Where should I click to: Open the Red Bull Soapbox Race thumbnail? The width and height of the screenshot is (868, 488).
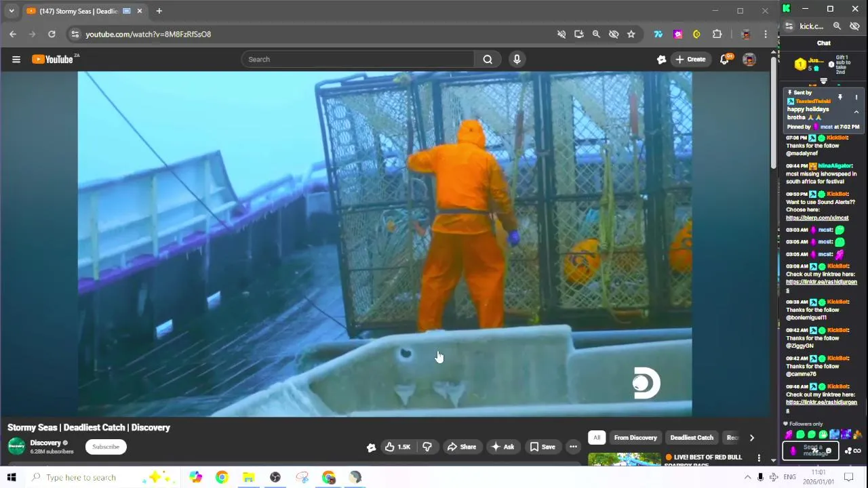click(625, 460)
